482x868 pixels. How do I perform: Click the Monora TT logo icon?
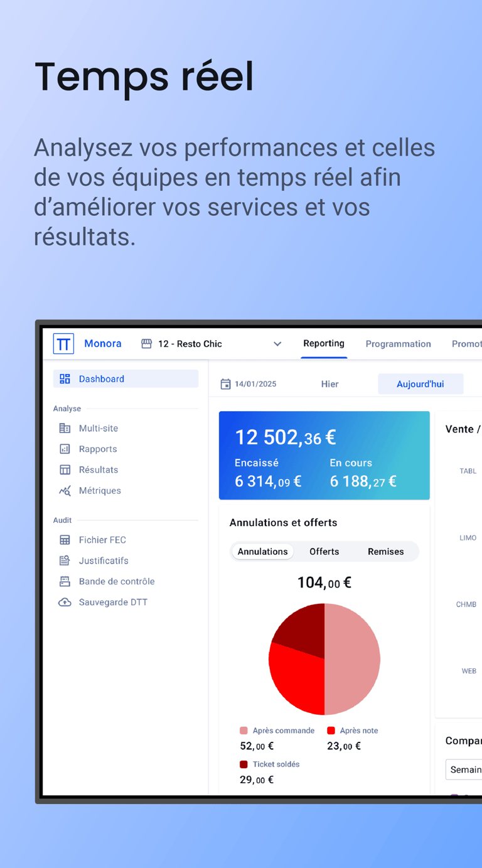pyautogui.click(x=63, y=343)
